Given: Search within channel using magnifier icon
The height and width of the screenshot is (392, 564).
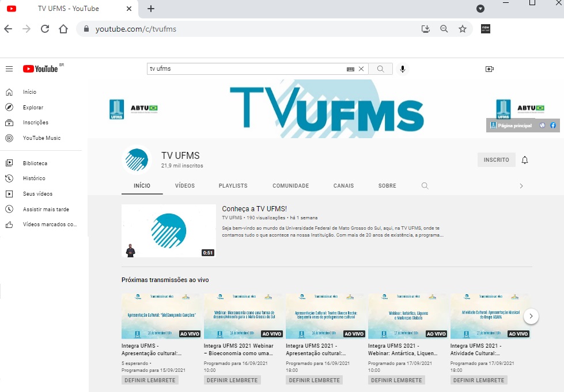Looking at the screenshot, I should coord(425,186).
